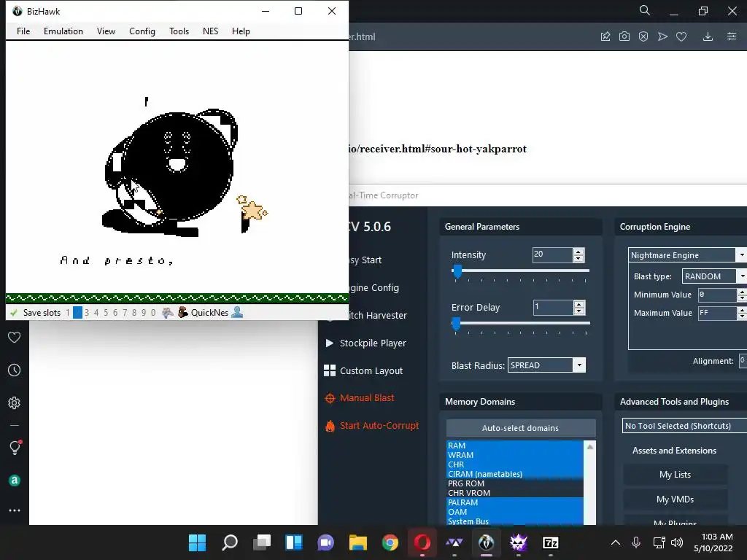The width and height of the screenshot is (747, 560).
Task: Click the Minimum Value field
Action: 717,295
